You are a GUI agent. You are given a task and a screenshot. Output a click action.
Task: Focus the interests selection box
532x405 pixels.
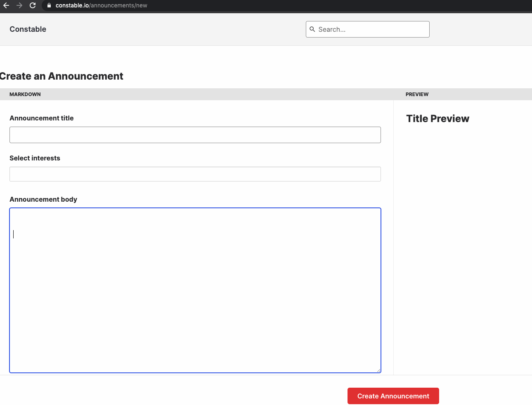(x=195, y=174)
